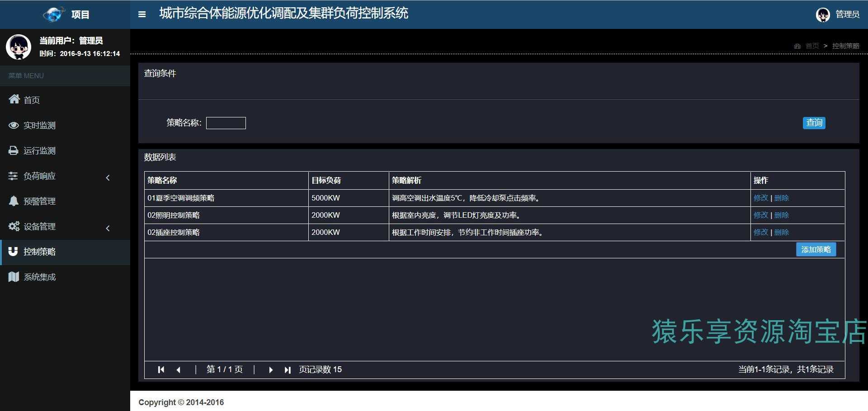Click the 5000KW target load cell
The height and width of the screenshot is (411, 868).
click(349, 198)
